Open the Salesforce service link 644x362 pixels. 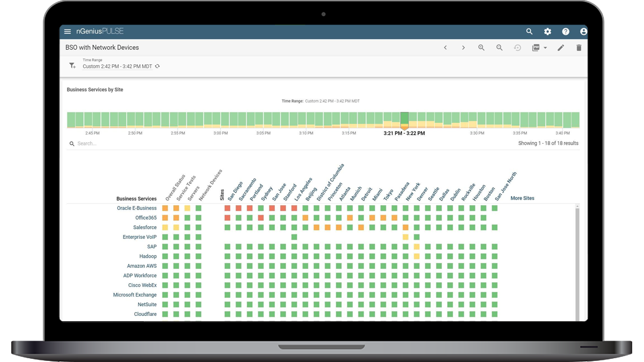[145, 227]
